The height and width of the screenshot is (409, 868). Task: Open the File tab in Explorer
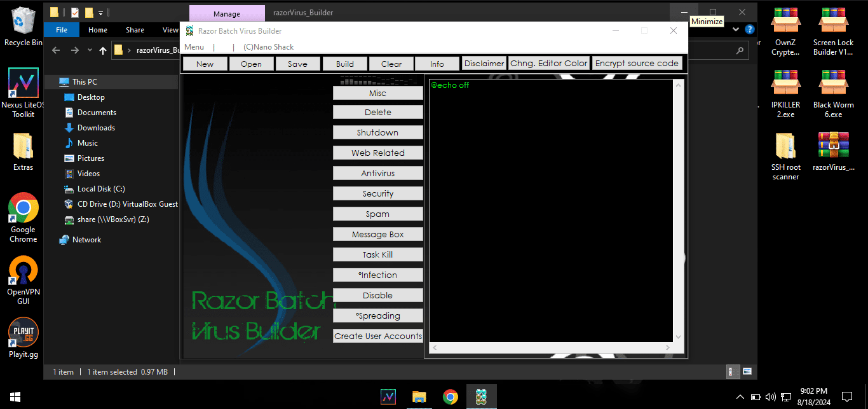pyautogui.click(x=62, y=30)
